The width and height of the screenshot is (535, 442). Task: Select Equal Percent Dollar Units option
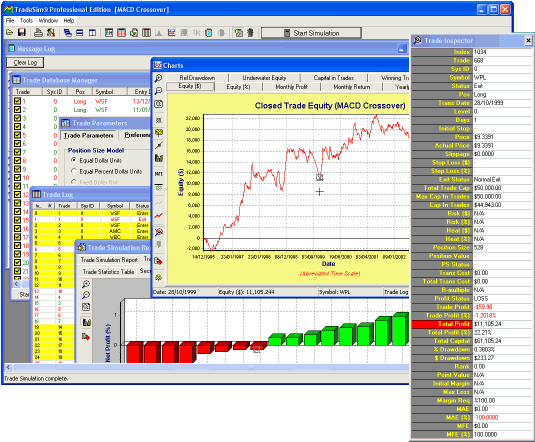point(73,171)
